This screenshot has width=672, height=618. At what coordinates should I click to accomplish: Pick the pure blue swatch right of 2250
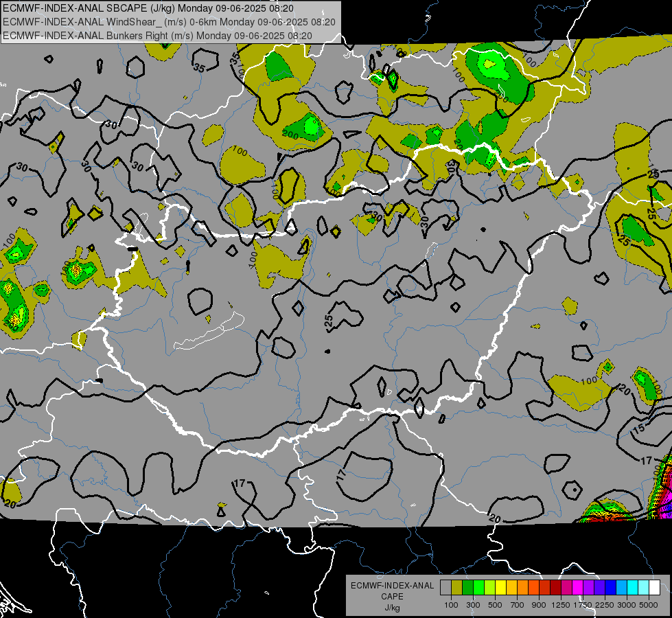click(x=611, y=587)
